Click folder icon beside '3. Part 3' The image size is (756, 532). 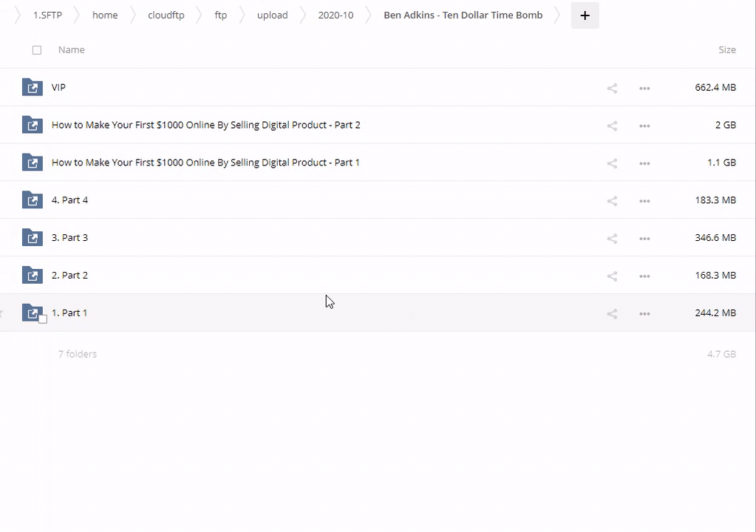(x=33, y=238)
